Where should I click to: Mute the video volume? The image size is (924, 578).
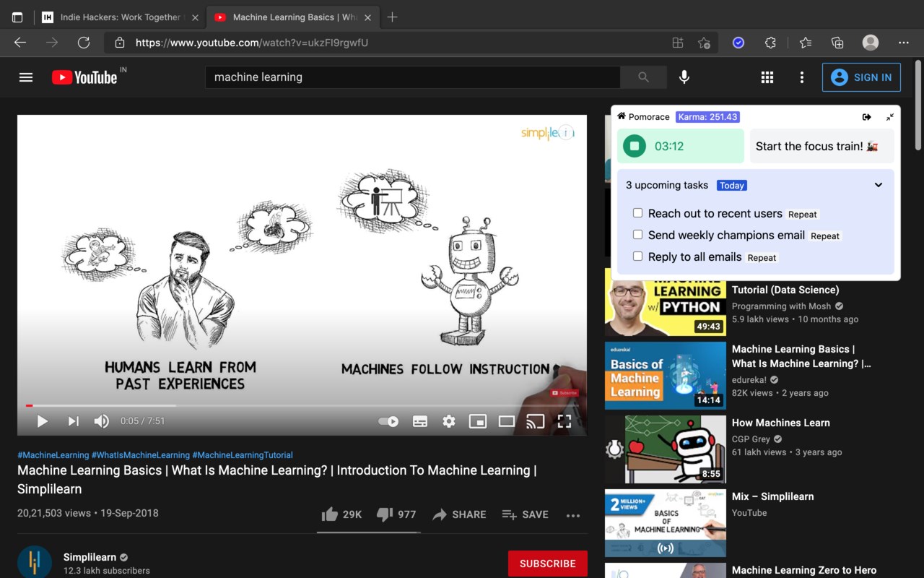[x=102, y=421]
